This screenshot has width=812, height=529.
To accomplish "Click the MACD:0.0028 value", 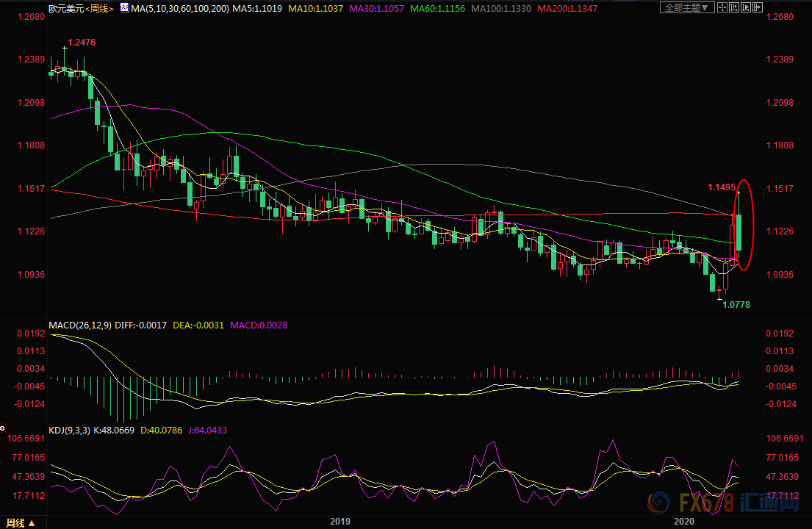I will coord(259,325).
